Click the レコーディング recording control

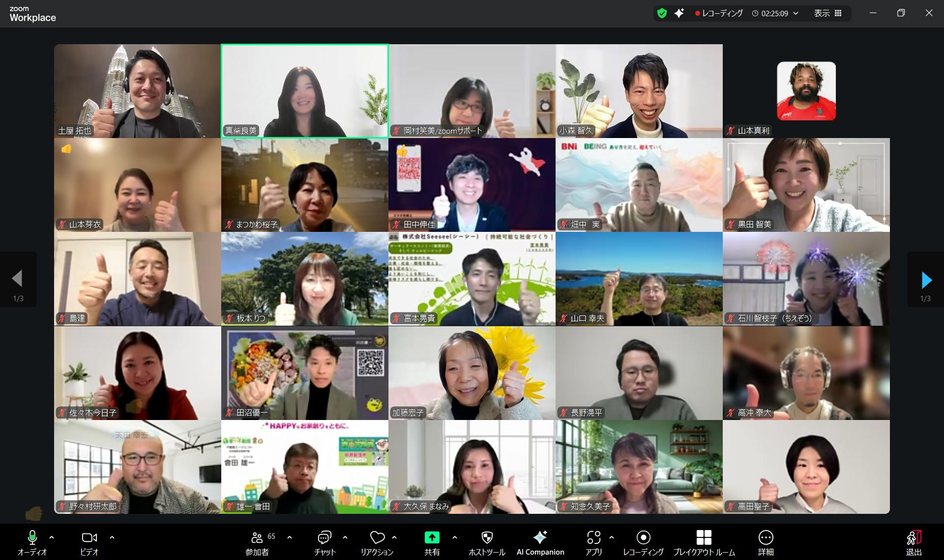click(643, 538)
